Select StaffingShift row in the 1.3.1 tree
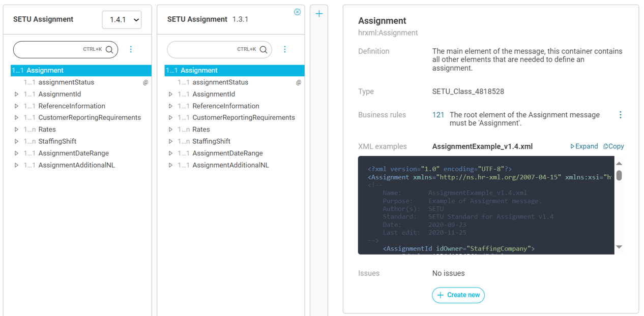The image size is (644, 316). click(235, 141)
